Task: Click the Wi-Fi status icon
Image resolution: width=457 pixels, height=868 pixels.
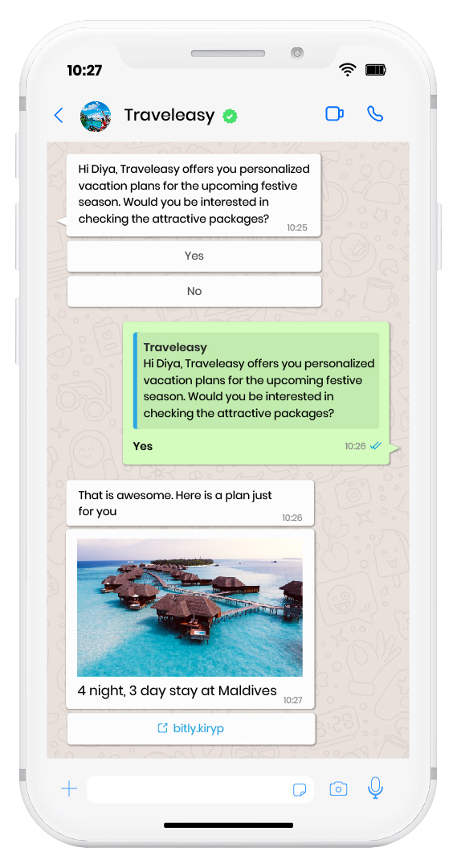Action: [348, 70]
